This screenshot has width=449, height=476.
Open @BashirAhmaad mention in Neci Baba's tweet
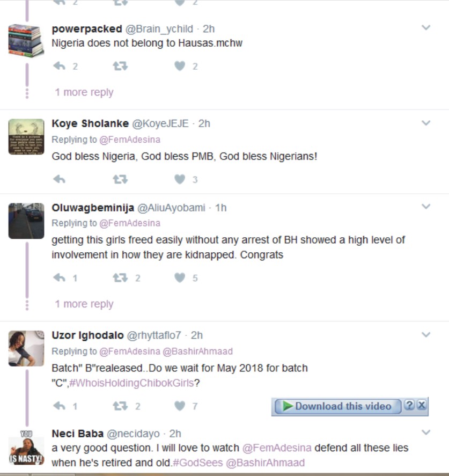click(x=266, y=463)
